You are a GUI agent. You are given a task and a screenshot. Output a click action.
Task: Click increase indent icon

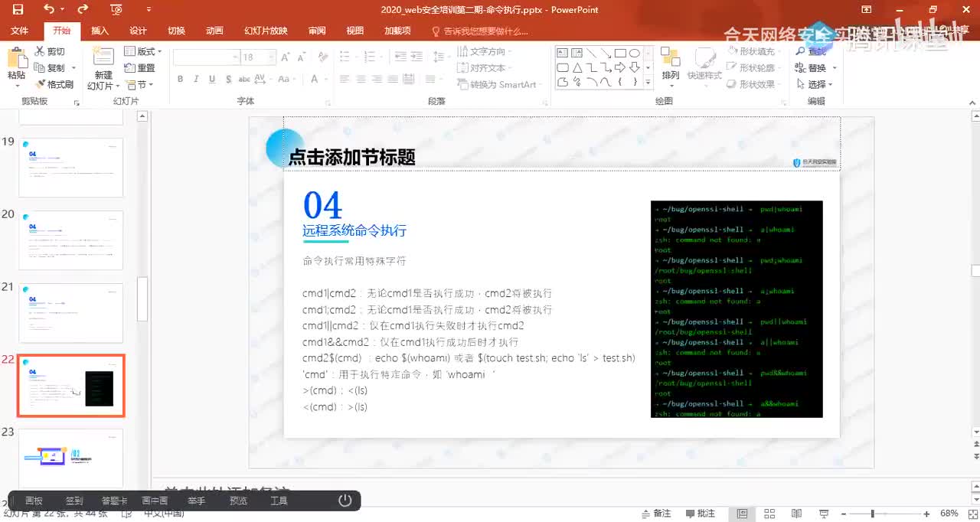(x=416, y=57)
